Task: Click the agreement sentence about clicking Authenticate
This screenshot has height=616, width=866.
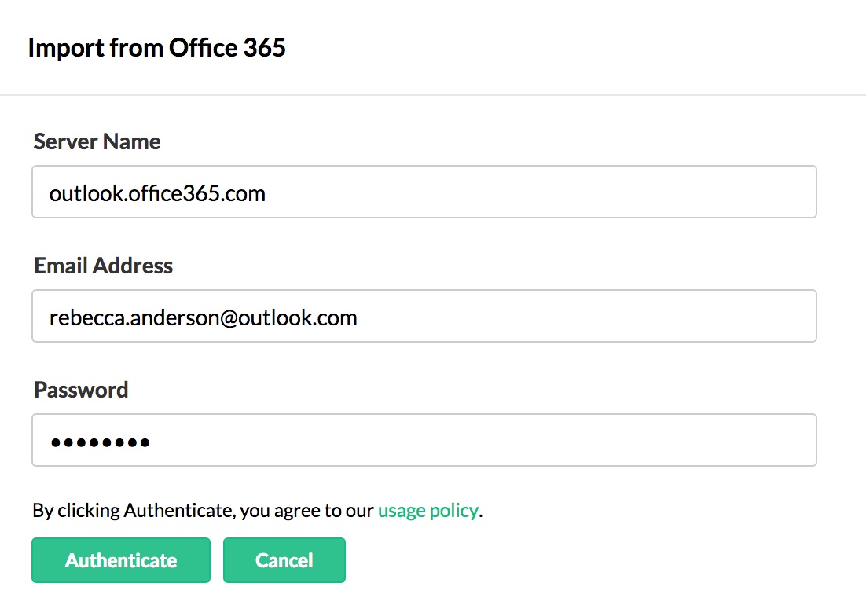Action: click(203, 511)
